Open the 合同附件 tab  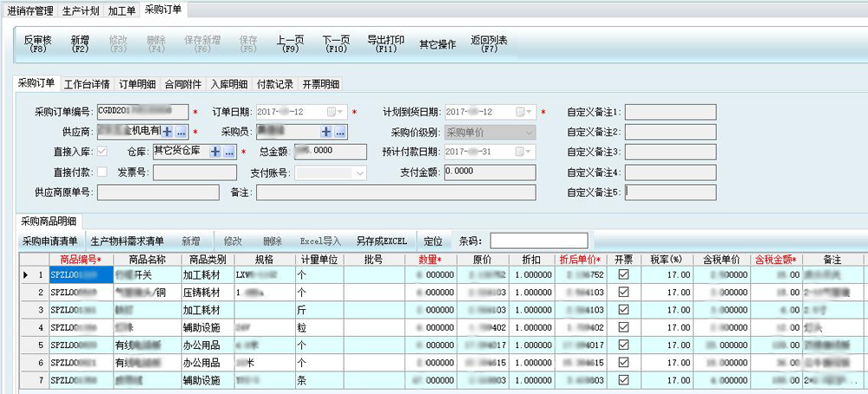coord(183,85)
